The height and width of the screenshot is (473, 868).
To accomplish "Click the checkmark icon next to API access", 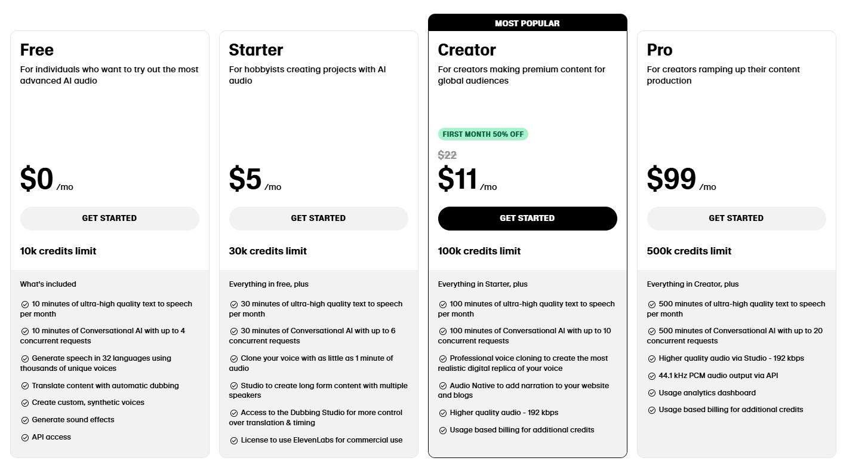I will coord(25,437).
